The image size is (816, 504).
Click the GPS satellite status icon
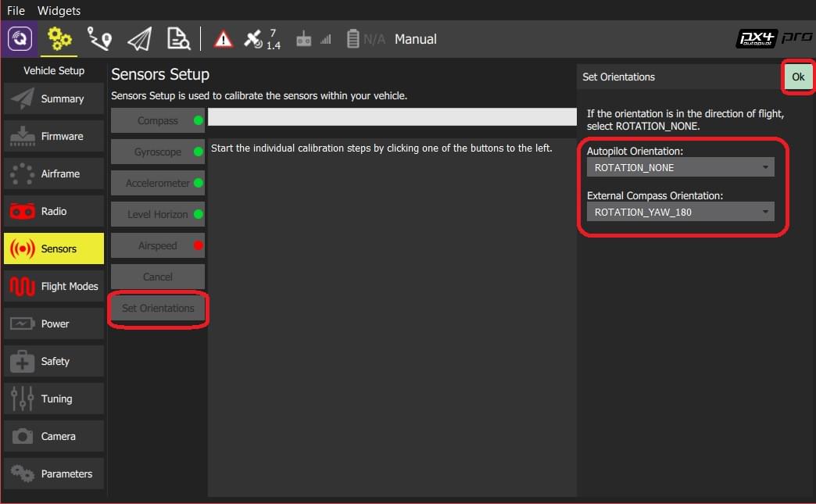253,39
